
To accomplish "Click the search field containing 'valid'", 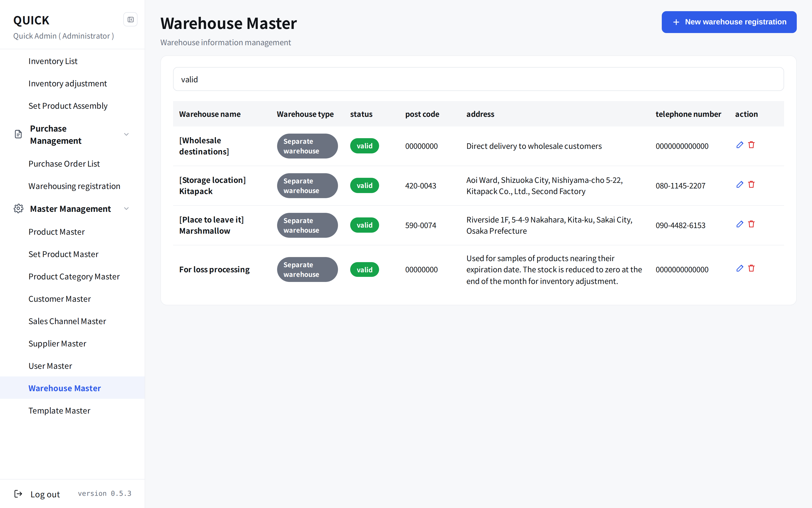I will pos(478,79).
